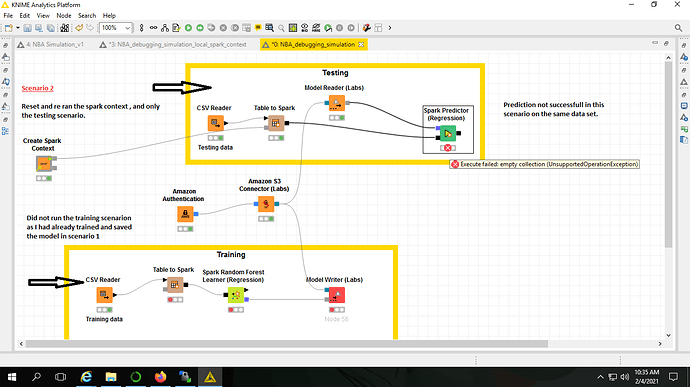Open Firefox from the taskbar
Screen dimensions: 690x387
161,377
